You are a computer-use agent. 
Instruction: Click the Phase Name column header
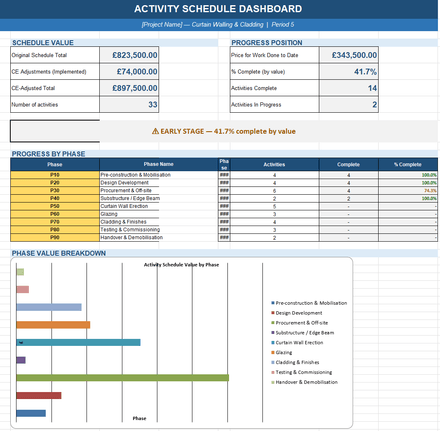(158, 164)
